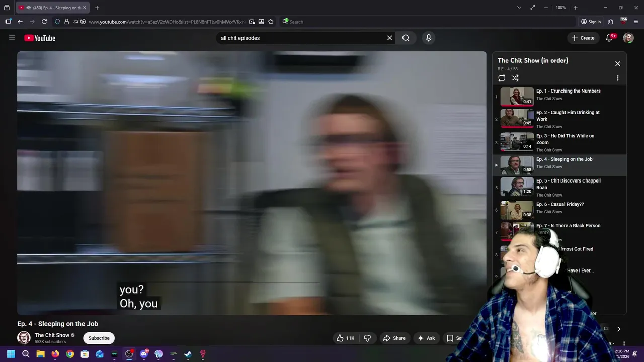Dislike the video
This screenshot has width=644, height=362.
coord(367,338)
